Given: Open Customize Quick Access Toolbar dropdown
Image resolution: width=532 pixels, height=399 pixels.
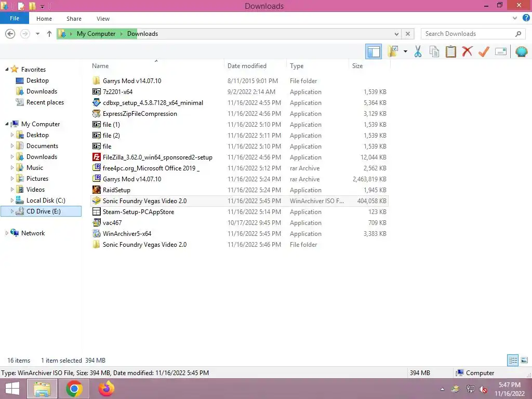Looking at the screenshot, I should coord(43,6).
